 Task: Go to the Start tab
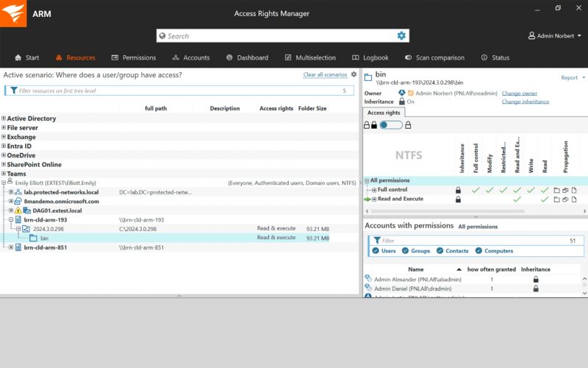(26, 57)
